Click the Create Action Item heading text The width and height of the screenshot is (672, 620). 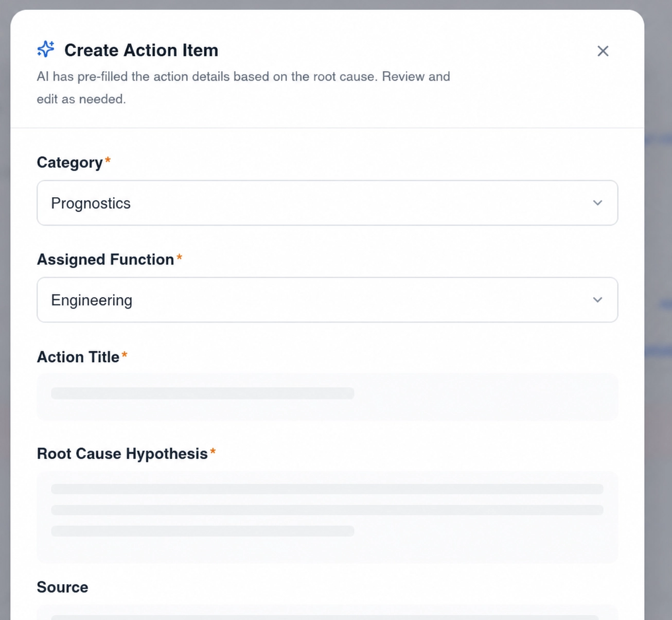(141, 50)
